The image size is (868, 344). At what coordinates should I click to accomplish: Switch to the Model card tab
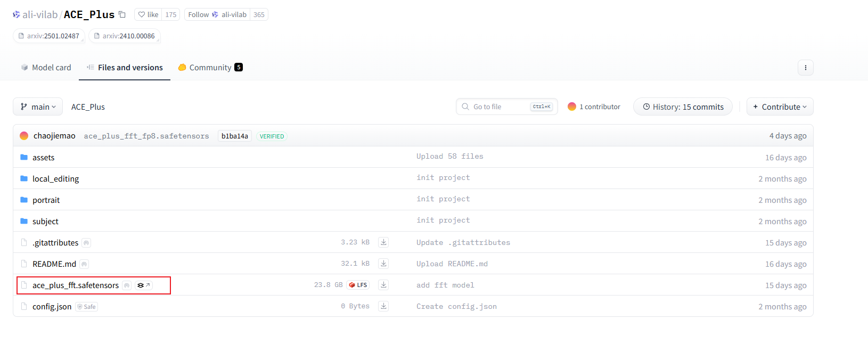[x=46, y=68]
